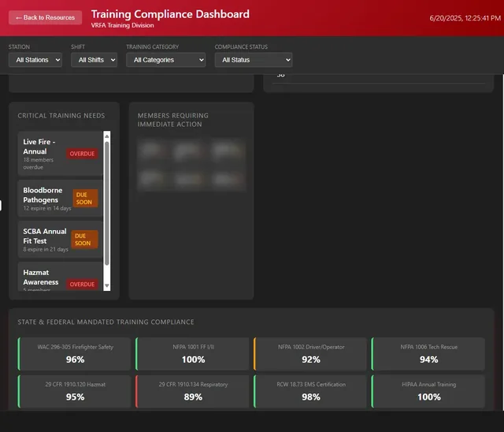This screenshot has width=504, height=432.
Task: Click State & Federal Mandated Training Compliance heading
Action: [x=106, y=322]
